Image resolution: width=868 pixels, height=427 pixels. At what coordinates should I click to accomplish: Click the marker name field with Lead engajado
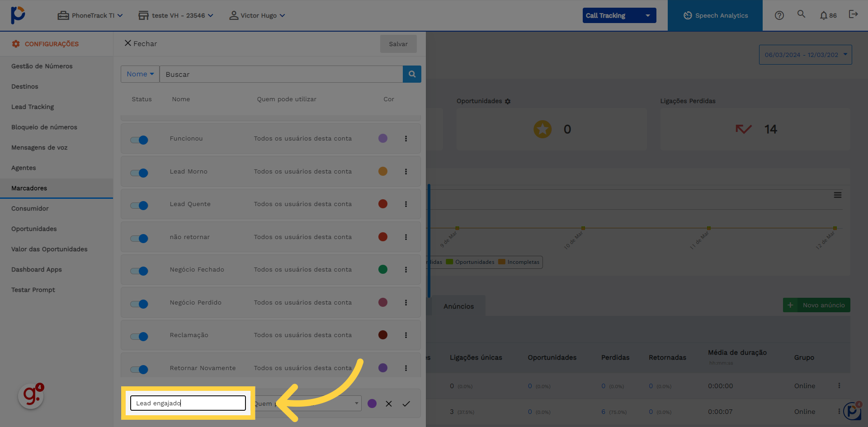click(x=188, y=403)
